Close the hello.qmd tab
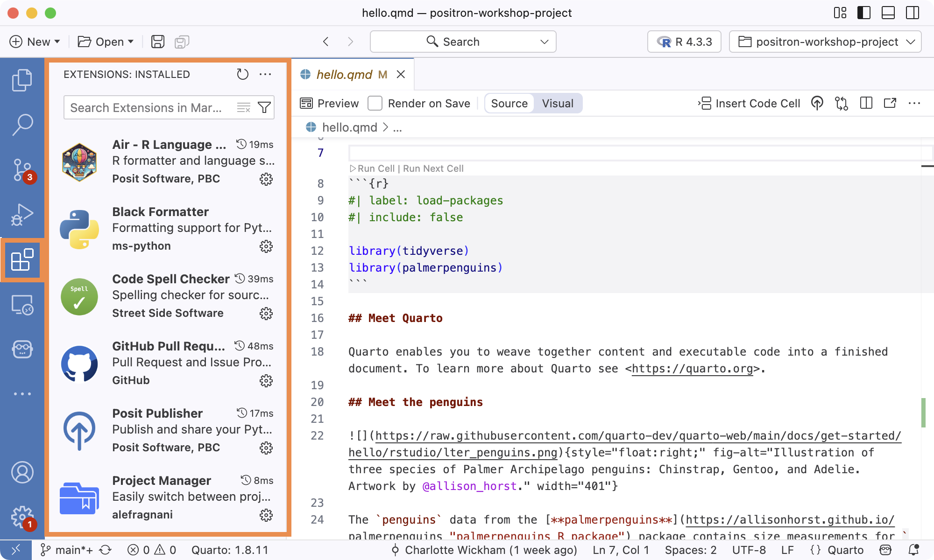This screenshot has width=934, height=560. click(401, 74)
